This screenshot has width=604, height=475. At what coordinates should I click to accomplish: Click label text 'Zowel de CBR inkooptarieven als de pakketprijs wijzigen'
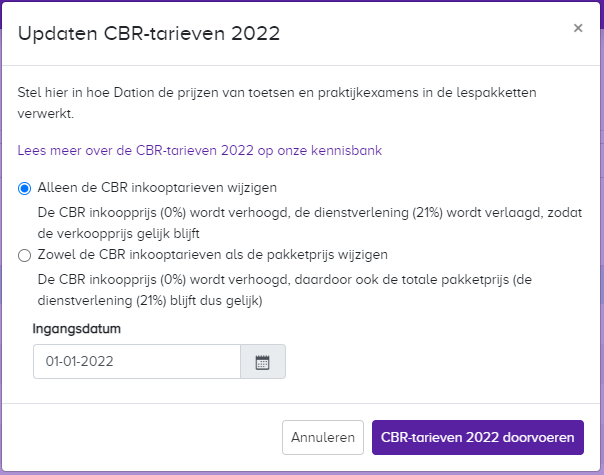point(213,255)
